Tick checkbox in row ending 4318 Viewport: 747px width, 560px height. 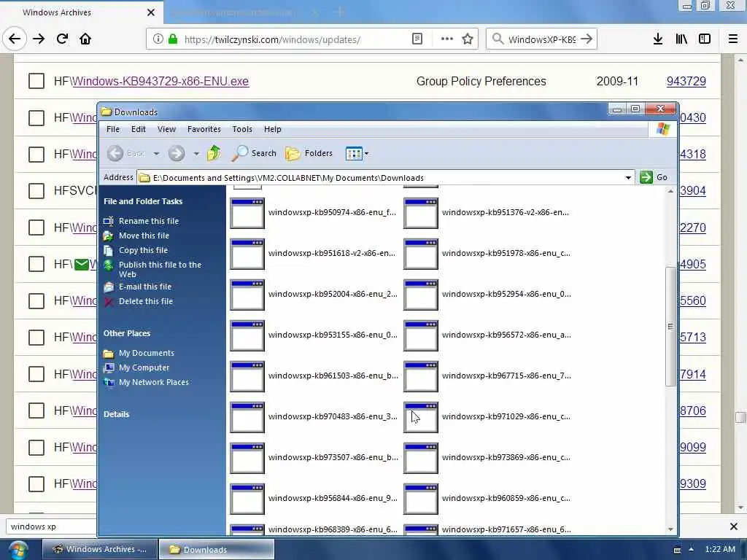36,155
